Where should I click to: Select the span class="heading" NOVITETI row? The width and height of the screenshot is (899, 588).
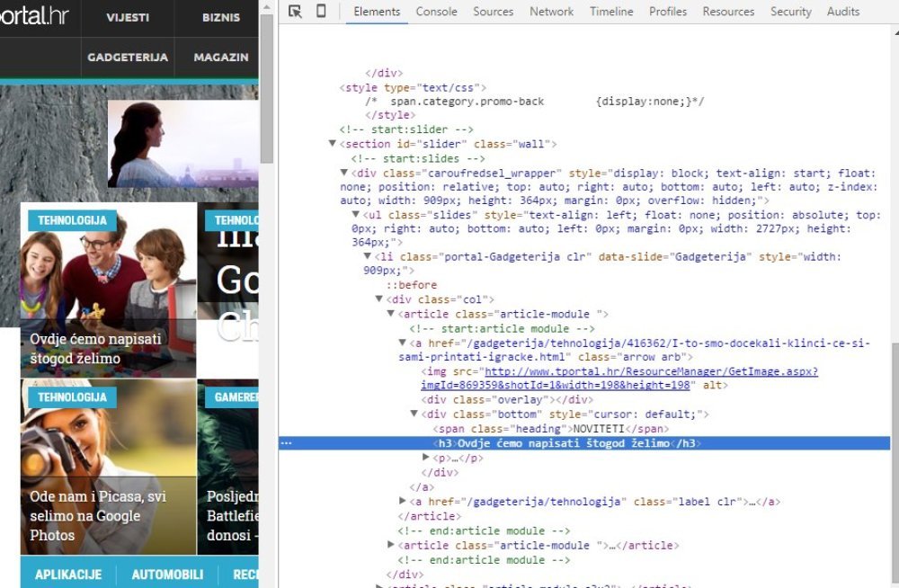coord(550,429)
